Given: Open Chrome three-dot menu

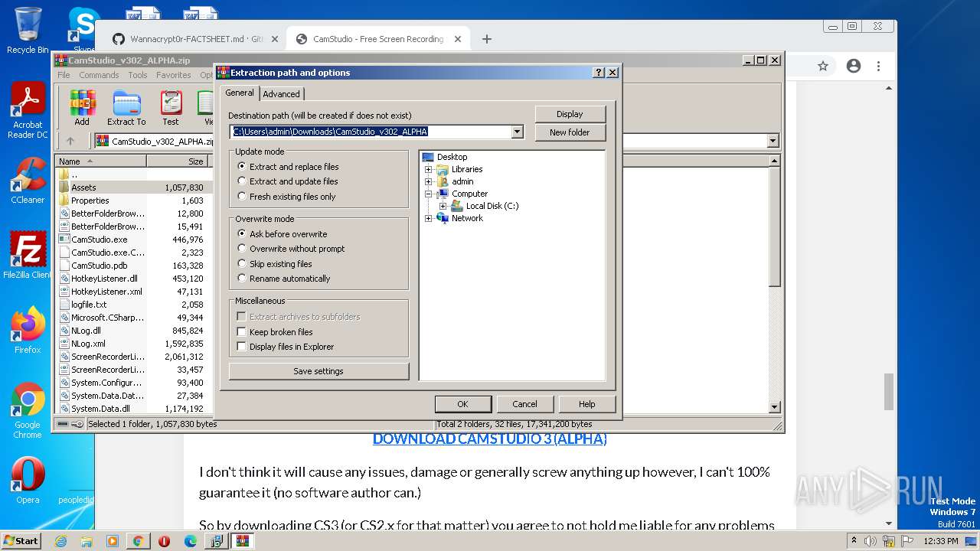Looking at the screenshot, I should pos(880,67).
